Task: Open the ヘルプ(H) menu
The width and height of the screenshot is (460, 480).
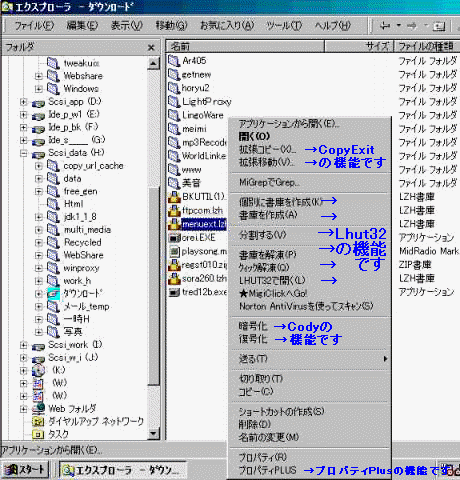Action: click(x=333, y=26)
